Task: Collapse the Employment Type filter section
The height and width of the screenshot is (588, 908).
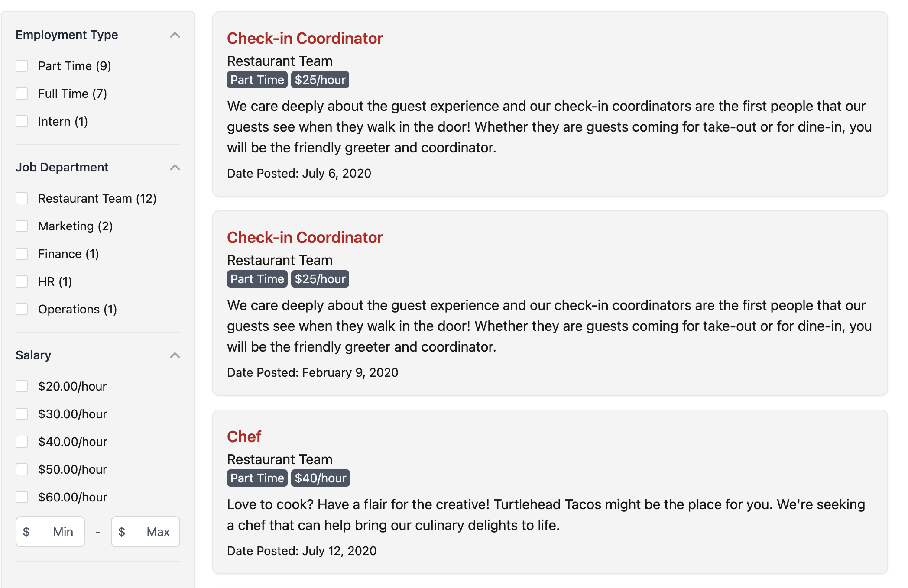Action: [x=175, y=35]
